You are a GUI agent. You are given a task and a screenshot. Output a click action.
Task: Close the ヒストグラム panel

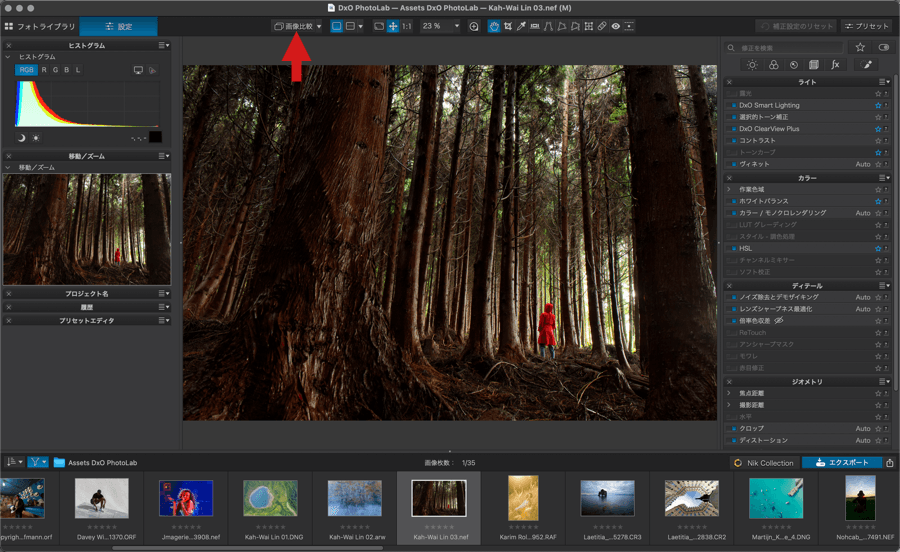9,45
